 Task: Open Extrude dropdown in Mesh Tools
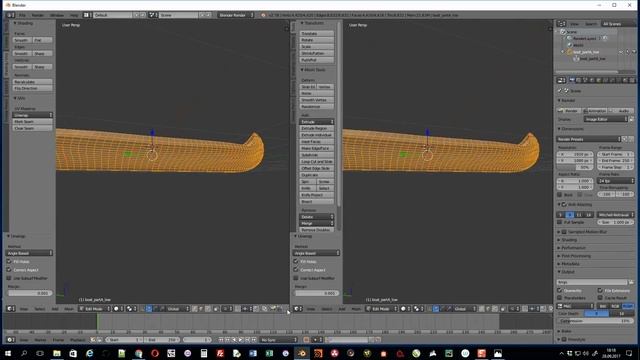pyautogui.click(x=317, y=122)
